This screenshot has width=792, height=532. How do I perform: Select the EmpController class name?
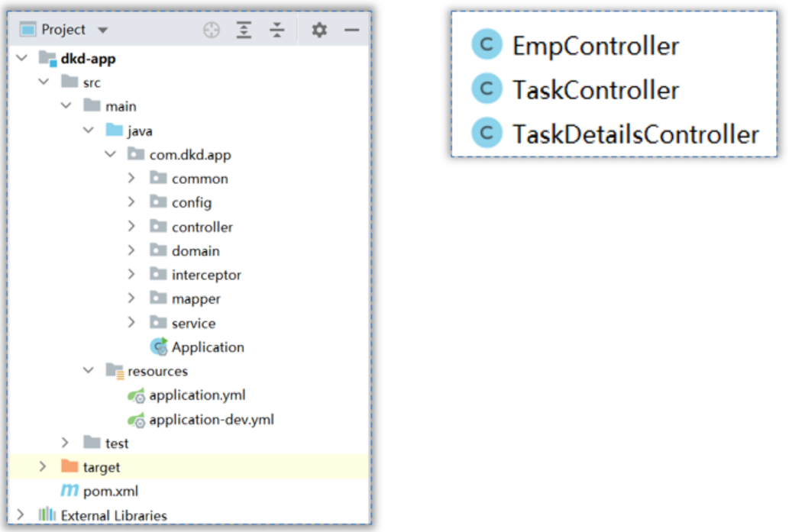[x=596, y=46]
